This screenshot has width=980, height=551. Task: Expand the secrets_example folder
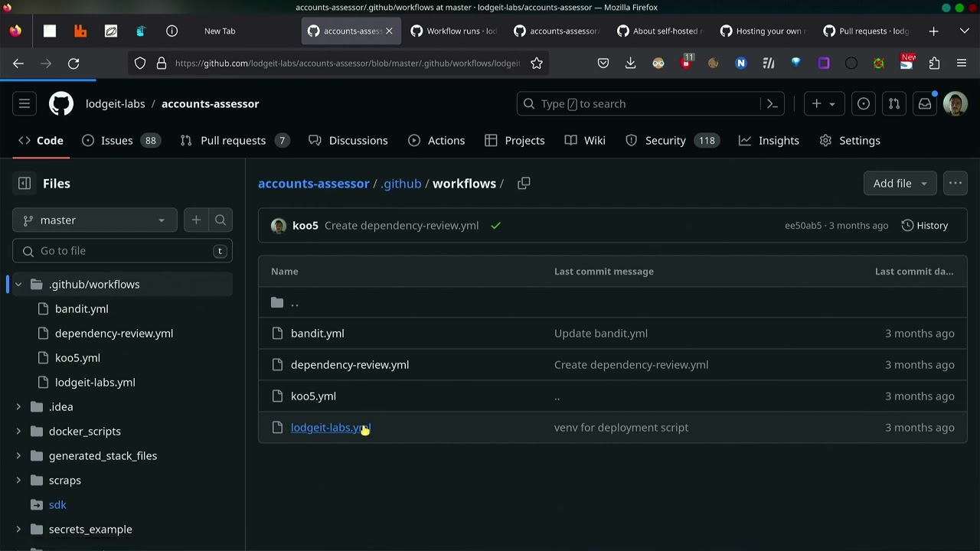coord(18,529)
